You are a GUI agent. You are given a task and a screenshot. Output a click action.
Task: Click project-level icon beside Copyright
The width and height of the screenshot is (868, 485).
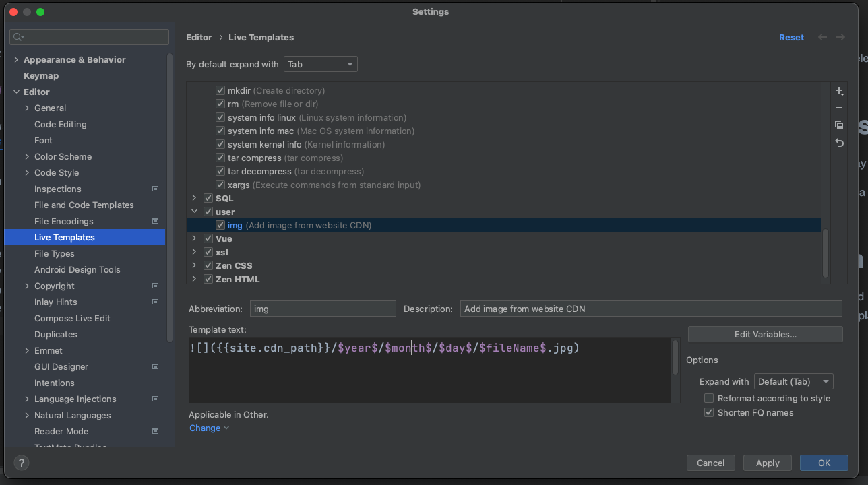(155, 286)
